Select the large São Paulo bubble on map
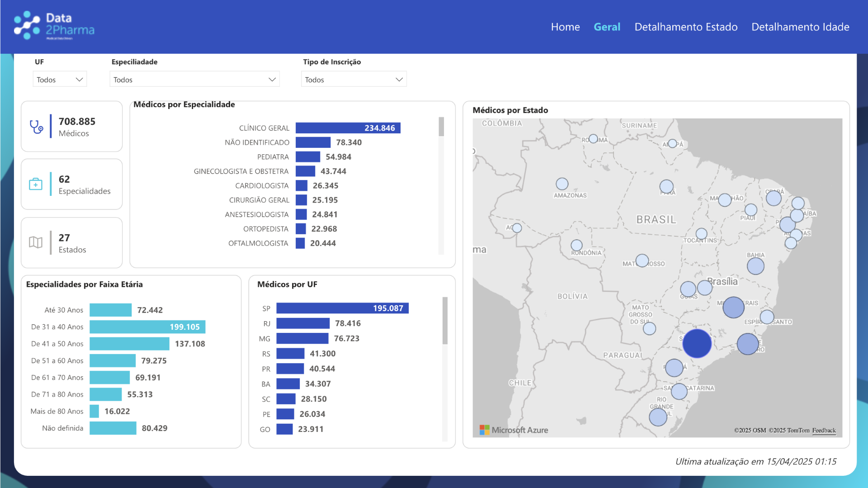The height and width of the screenshot is (488, 868). click(697, 343)
